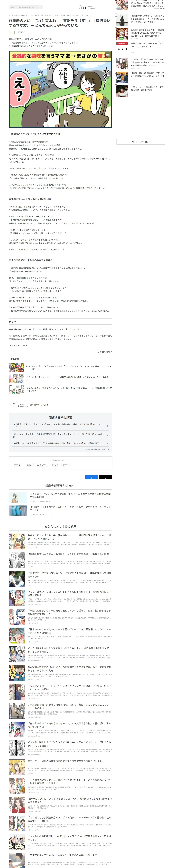Open the ftn fashion trend news logo

click(87, 7)
